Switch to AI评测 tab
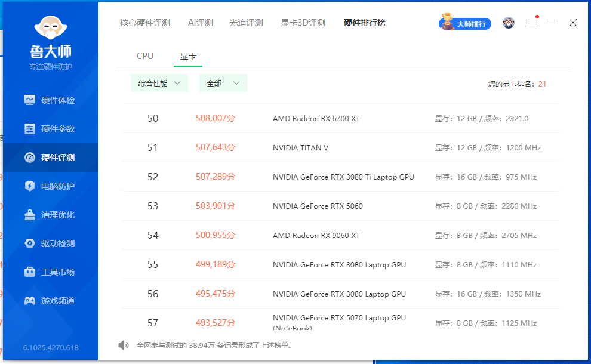This screenshot has height=364, width=591. (x=201, y=23)
